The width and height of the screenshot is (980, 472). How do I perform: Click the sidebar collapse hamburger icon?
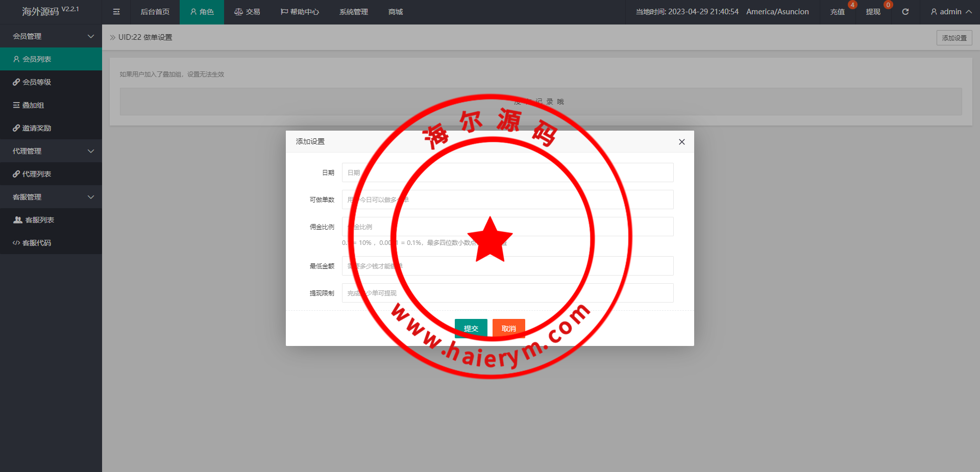click(116, 12)
